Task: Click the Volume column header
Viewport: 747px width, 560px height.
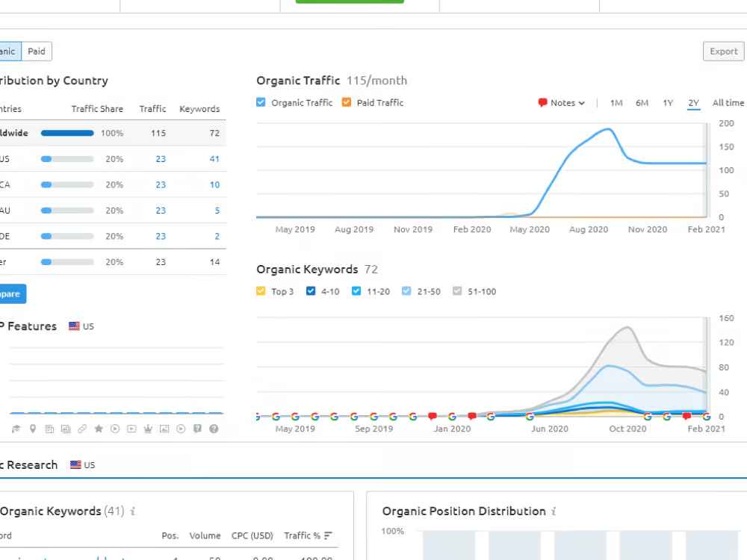Action: click(x=205, y=535)
